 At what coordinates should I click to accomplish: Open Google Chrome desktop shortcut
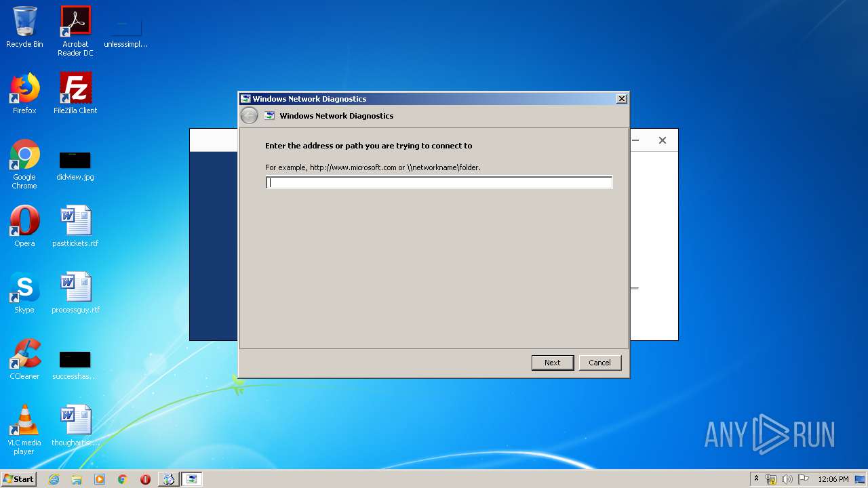pyautogui.click(x=24, y=164)
